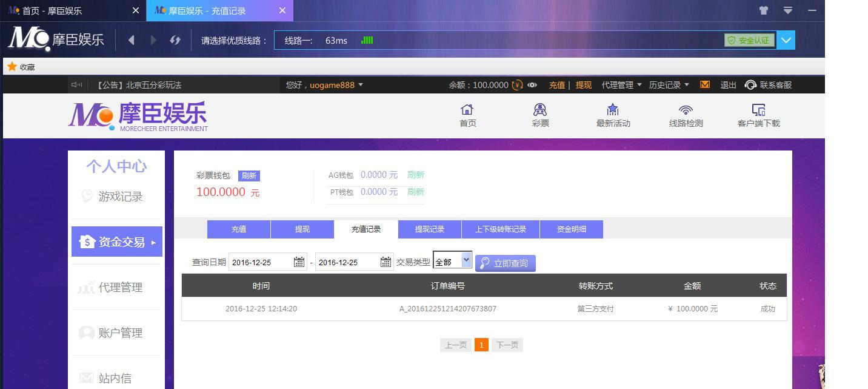The height and width of the screenshot is (389, 868).
Task: Switch to the 资金明细 tab
Action: click(570, 229)
